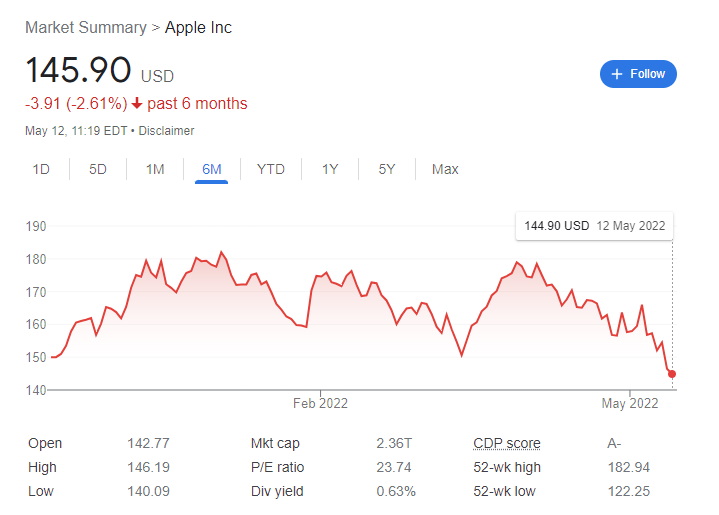Click the 160 y-axis label
Image resolution: width=719 pixels, height=515 pixels.
[x=36, y=324]
